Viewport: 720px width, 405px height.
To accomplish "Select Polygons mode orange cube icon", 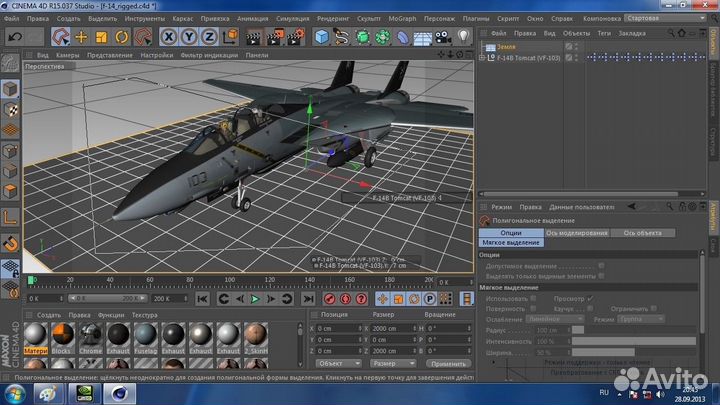I will pyautogui.click(x=10, y=191).
